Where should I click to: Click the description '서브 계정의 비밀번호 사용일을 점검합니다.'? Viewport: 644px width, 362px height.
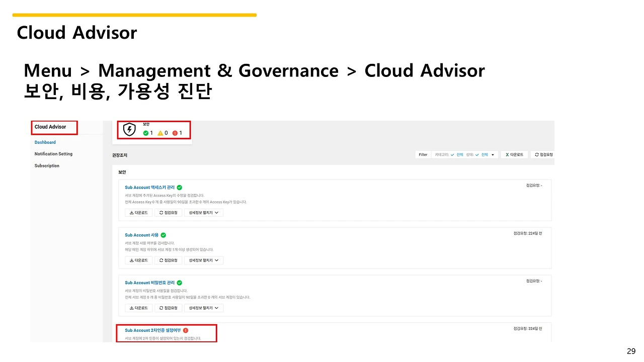[x=156, y=291]
